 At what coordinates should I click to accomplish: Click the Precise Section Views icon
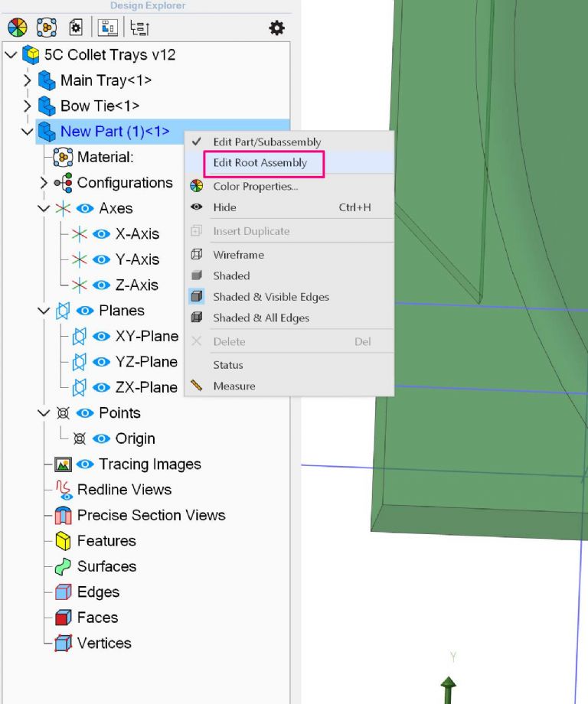[x=64, y=516]
